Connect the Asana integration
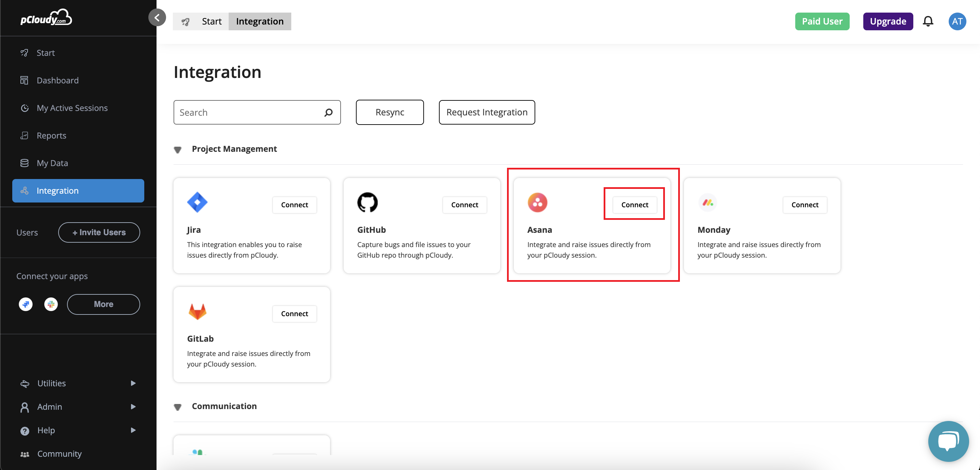Image resolution: width=980 pixels, height=470 pixels. click(x=634, y=205)
